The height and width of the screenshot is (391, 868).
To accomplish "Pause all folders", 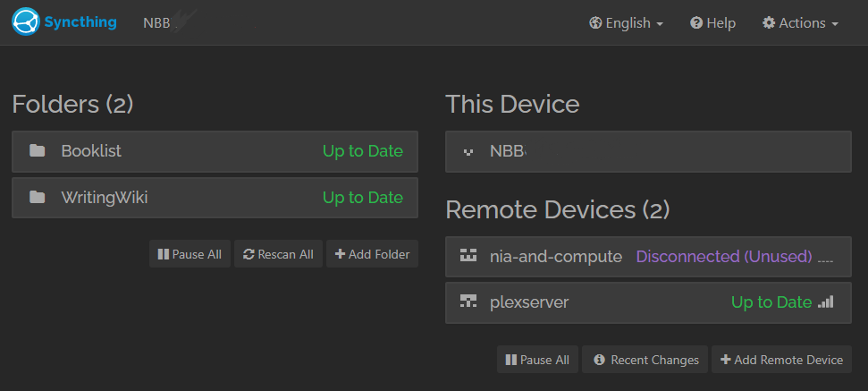I will [190, 254].
